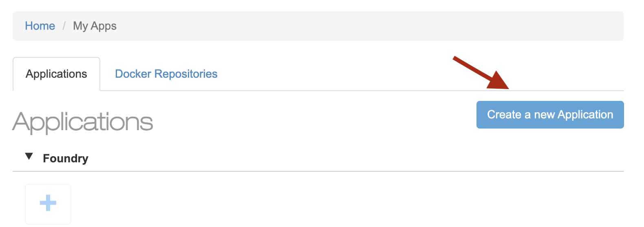Screen dimensions: 644x227
Task: Click the Foundry section label
Action: click(66, 158)
